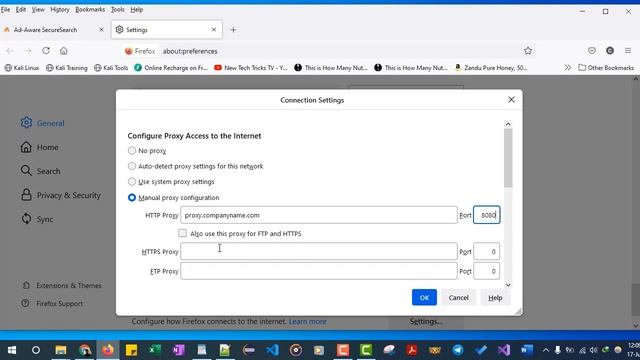Open Telegram from the taskbar
The width and height of the screenshot is (640, 360).
click(x=458, y=350)
